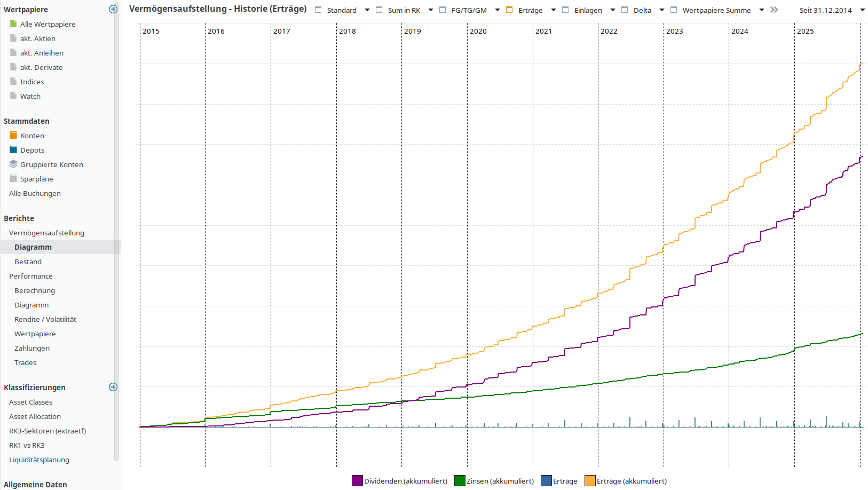
Task: Open the FG/TG/GM dropdown arrow
Action: click(498, 10)
